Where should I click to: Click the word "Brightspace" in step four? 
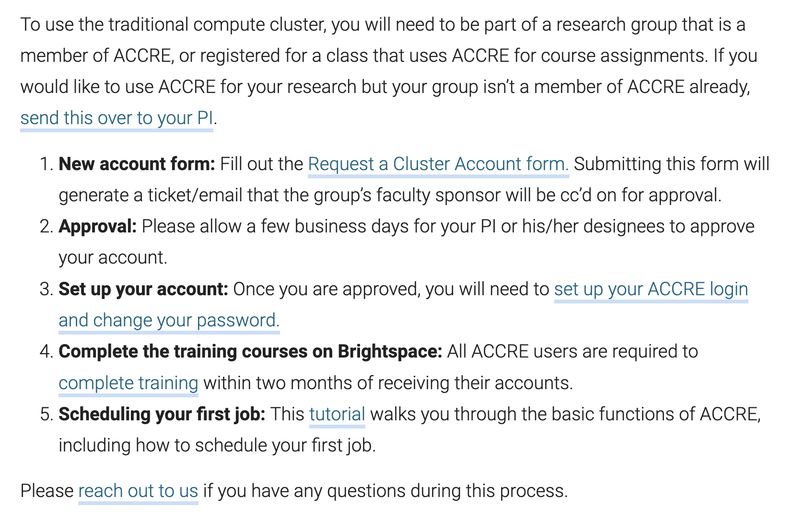pos(389,351)
